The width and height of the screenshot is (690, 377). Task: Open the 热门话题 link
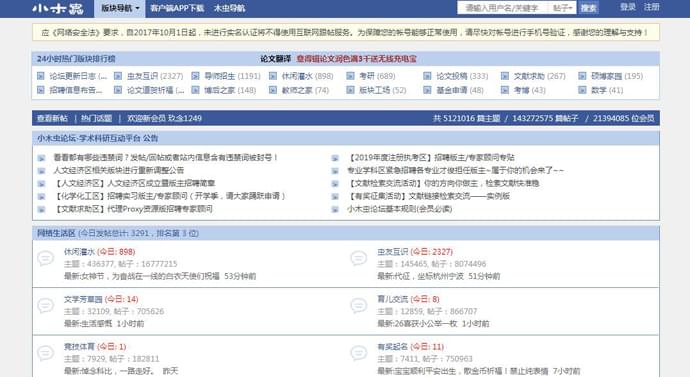pos(96,118)
